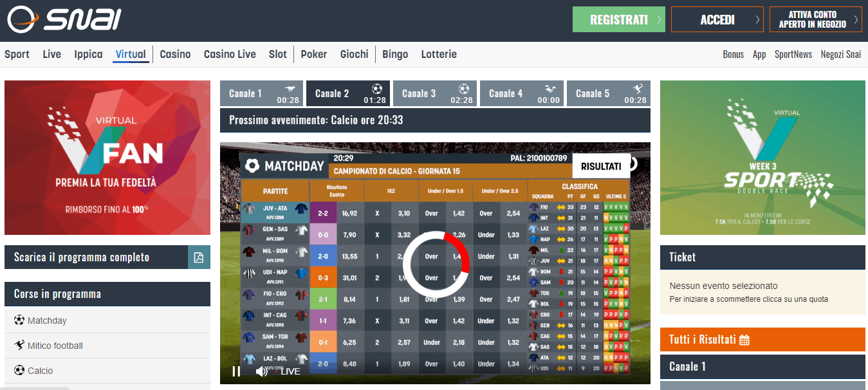Select Matchday in Corse in programma
Image resolution: width=868 pixels, height=390 pixels.
[x=107, y=320]
